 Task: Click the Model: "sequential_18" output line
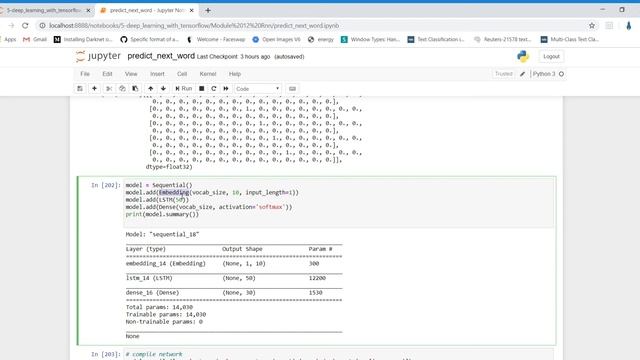[162, 234]
